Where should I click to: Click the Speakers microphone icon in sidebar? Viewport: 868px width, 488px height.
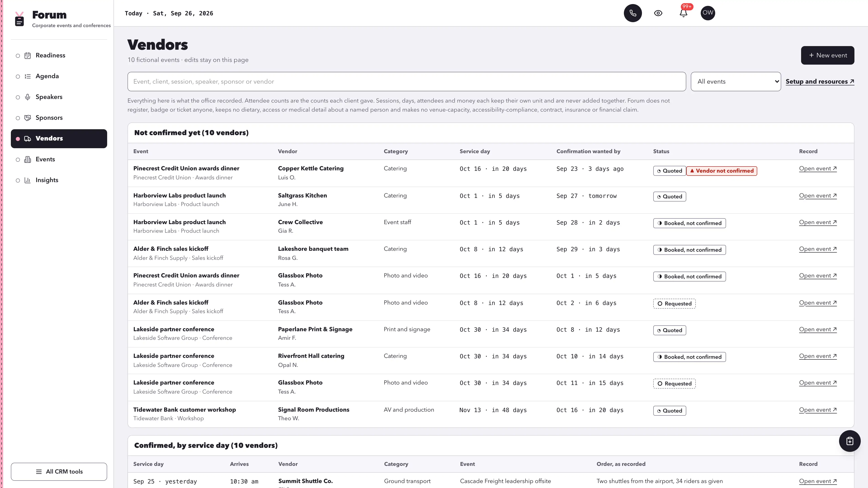pos(28,97)
